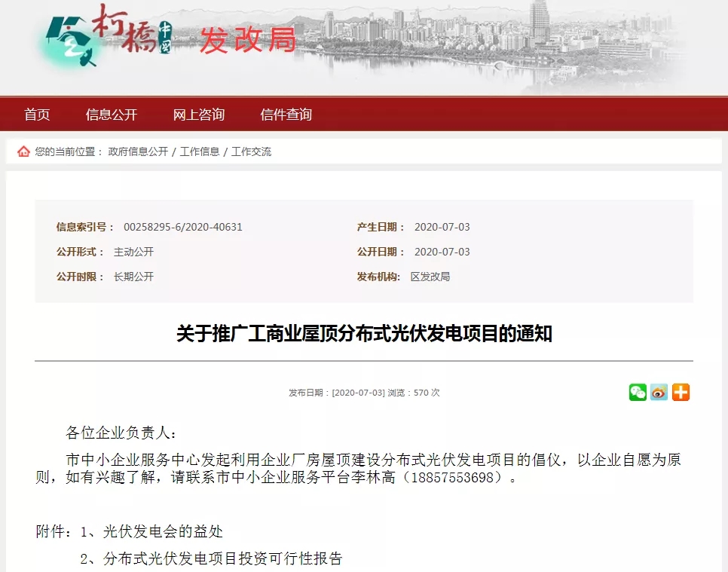The width and height of the screenshot is (728, 572).
Task: Click the red home icon in breadcrumb
Action: [x=22, y=151]
